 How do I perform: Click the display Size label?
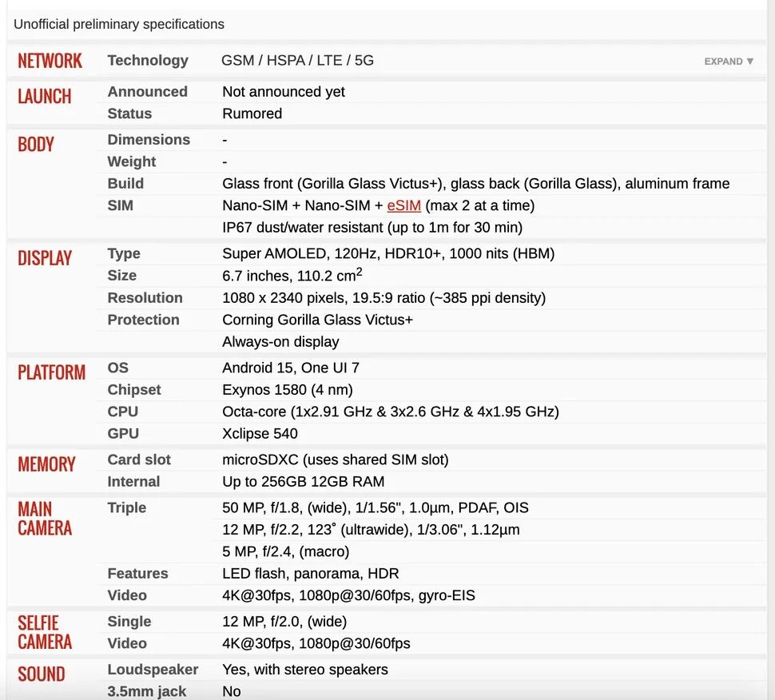pyautogui.click(x=122, y=276)
